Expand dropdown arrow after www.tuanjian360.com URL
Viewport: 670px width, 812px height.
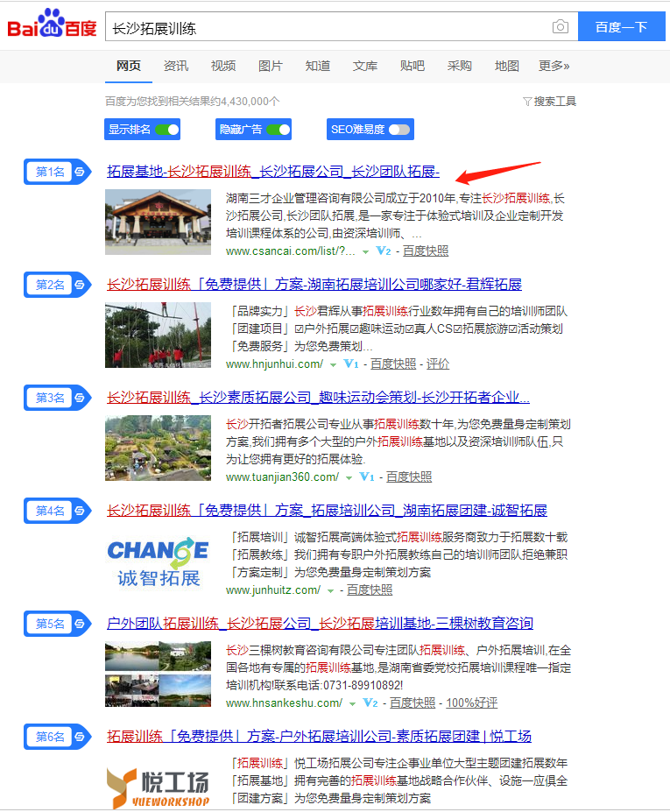click(349, 478)
